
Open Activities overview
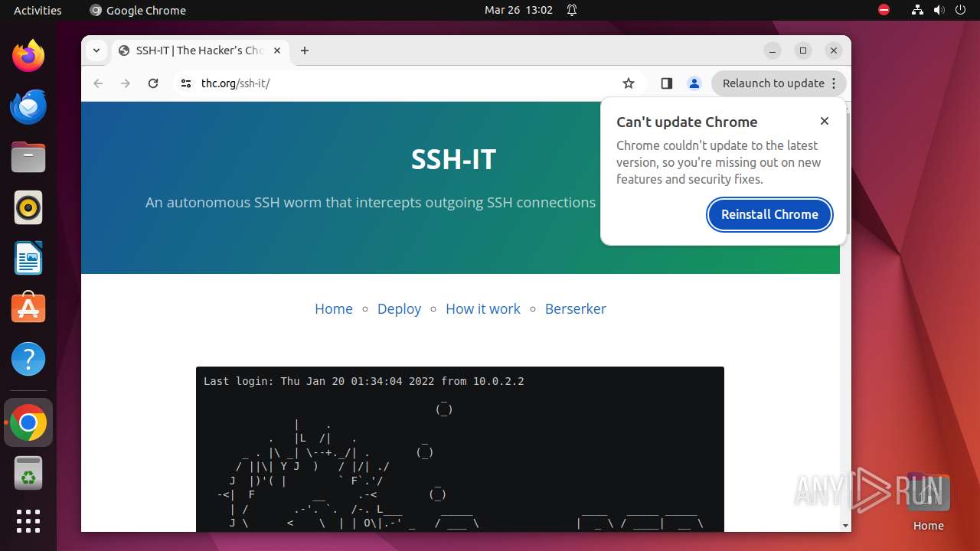(38, 10)
